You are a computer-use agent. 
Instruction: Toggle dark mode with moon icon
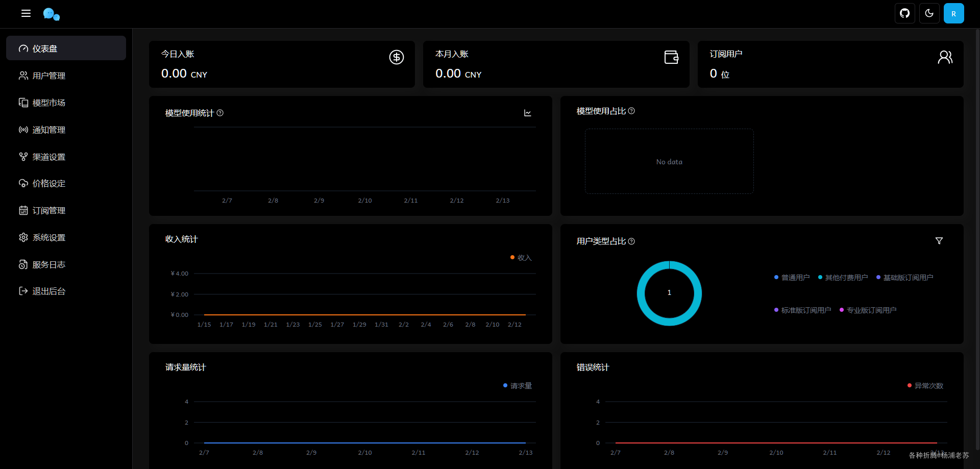pyautogui.click(x=929, y=13)
